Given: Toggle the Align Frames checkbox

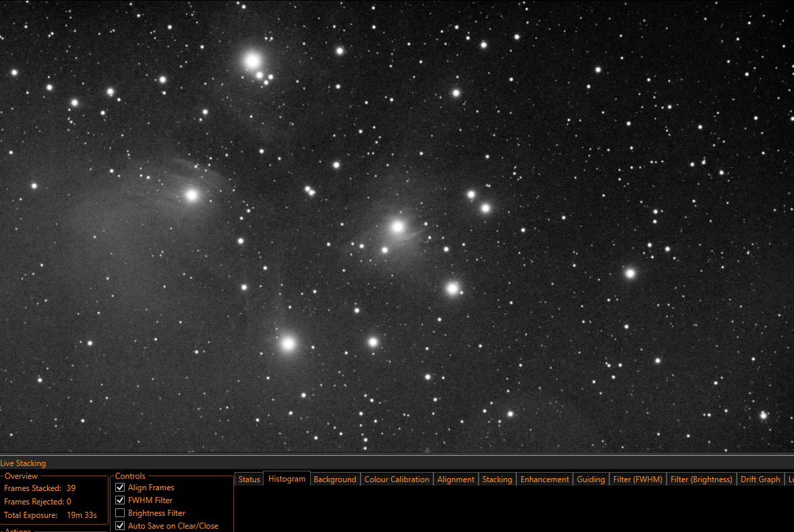Looking at the screenshot, I should click(x=120, y=488).
